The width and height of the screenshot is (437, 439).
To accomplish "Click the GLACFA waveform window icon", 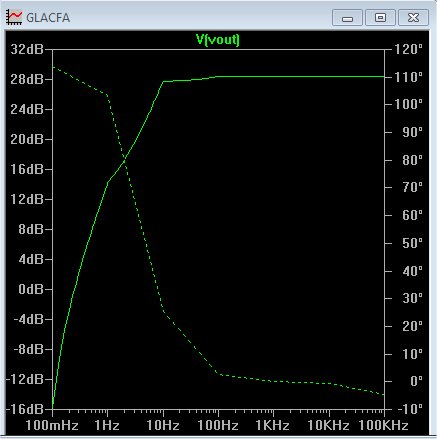I will (x=14, y=17).
